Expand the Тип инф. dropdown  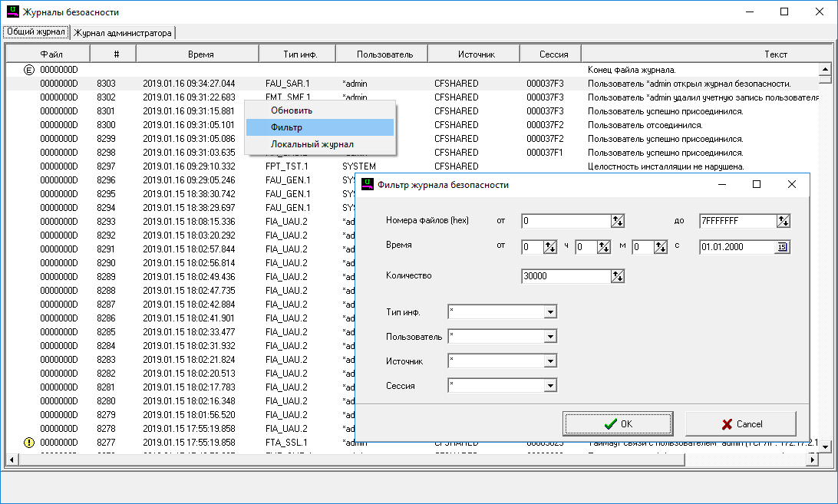549,311
